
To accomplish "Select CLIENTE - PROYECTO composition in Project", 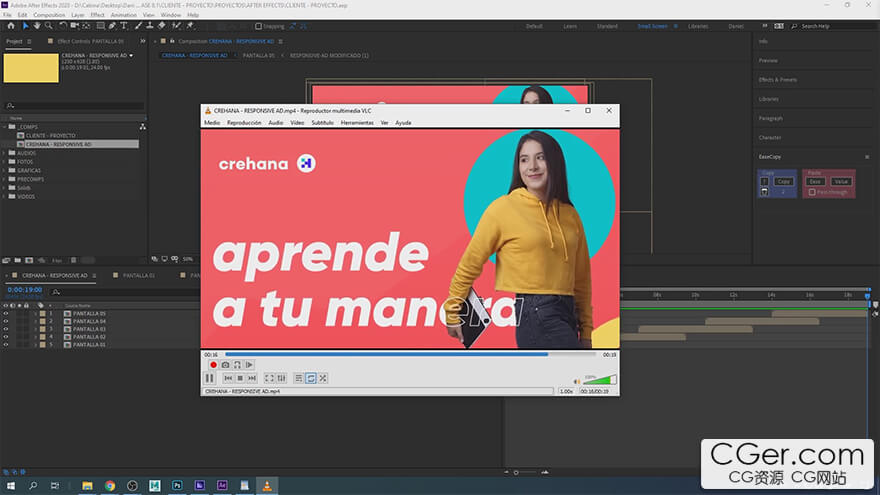I will coord(51,135).
